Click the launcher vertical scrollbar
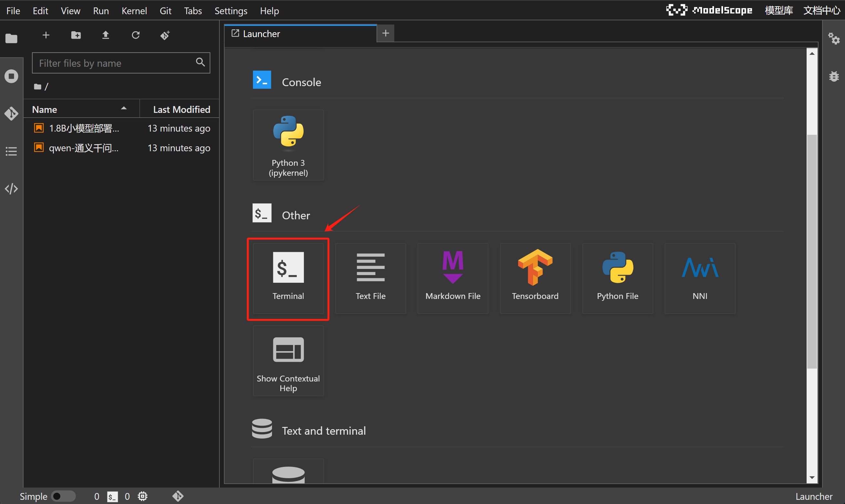Image resolution: width=845 pixels, height=504 pixels. pos(812,251)
